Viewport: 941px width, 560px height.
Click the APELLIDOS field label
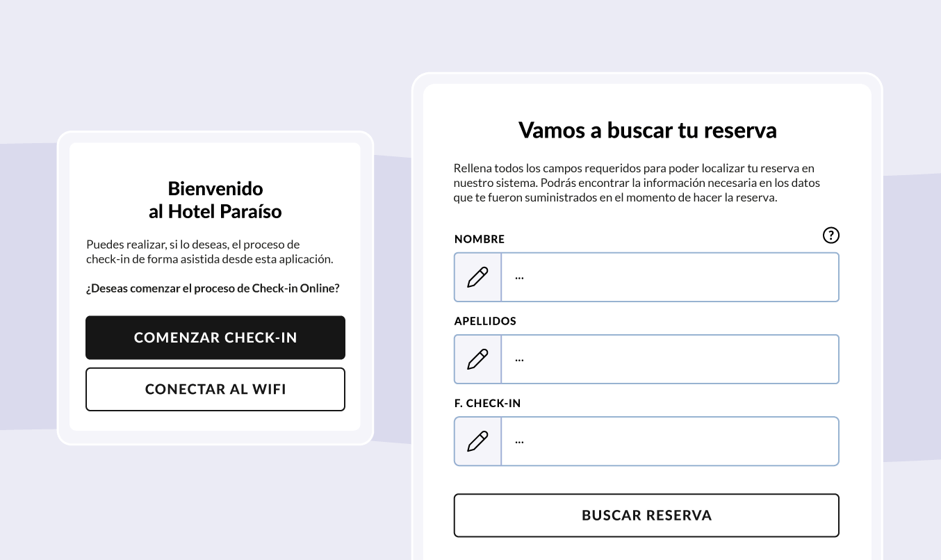[485, 321]
